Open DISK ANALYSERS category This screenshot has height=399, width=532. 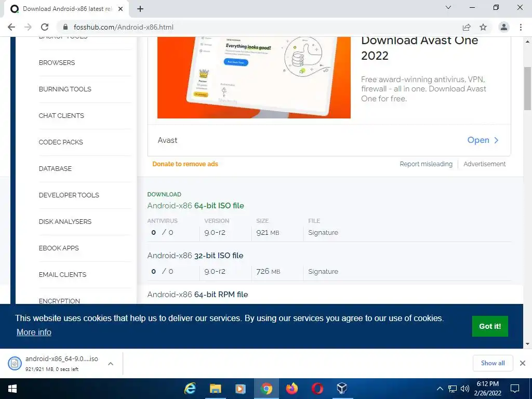(x=65, y=221)
